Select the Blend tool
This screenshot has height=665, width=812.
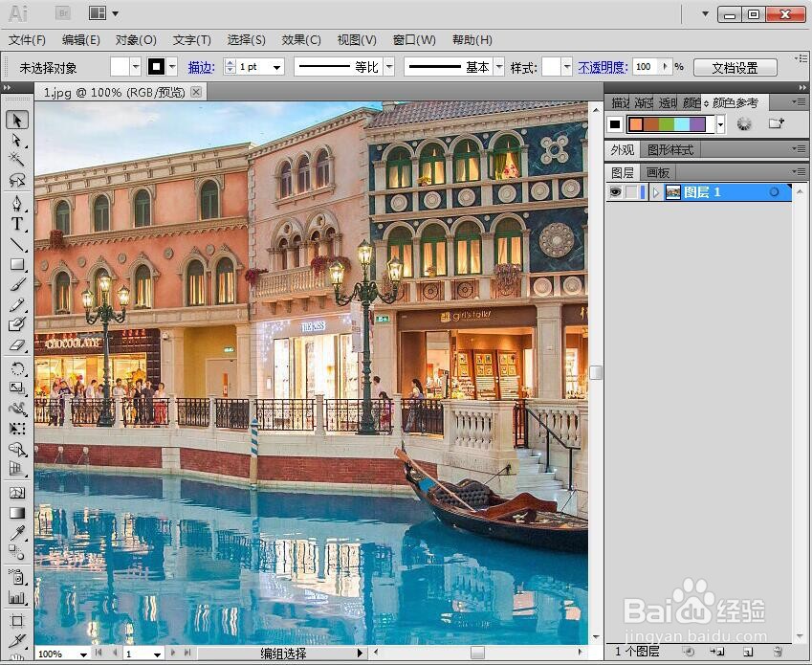(17, 553)
